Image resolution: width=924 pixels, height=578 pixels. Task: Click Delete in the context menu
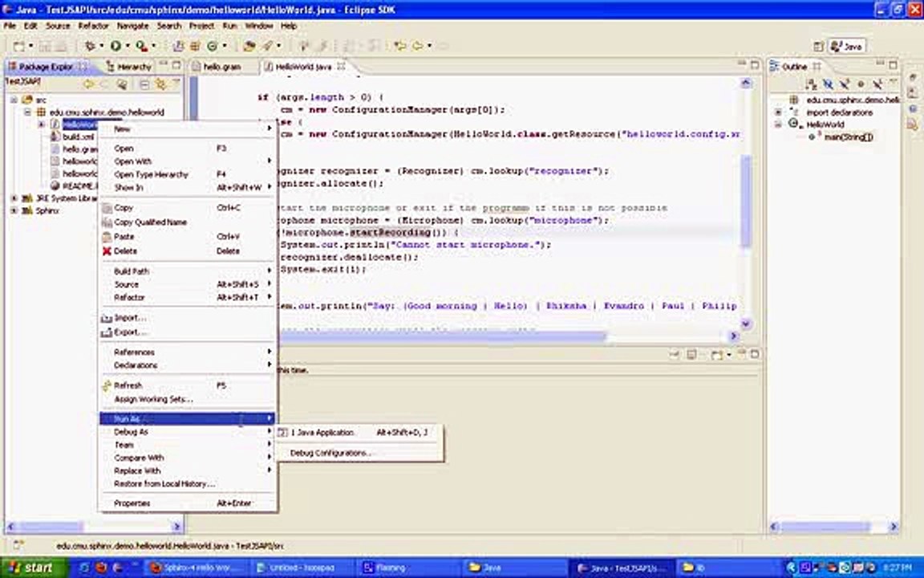tap(187, 251)
